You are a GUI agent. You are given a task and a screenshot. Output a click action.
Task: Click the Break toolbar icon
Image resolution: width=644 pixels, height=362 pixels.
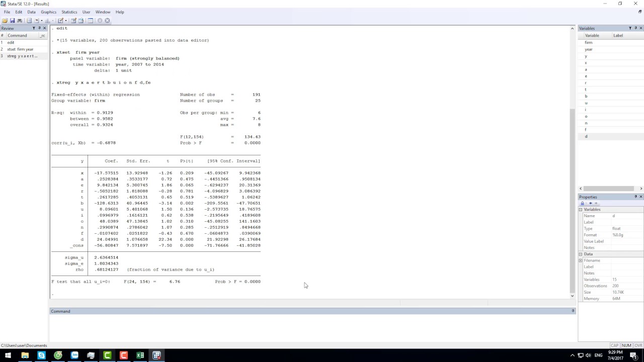pos(107,21)
